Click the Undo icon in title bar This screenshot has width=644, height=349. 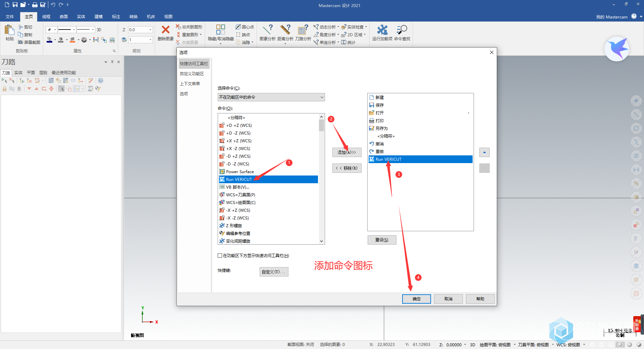53,5
